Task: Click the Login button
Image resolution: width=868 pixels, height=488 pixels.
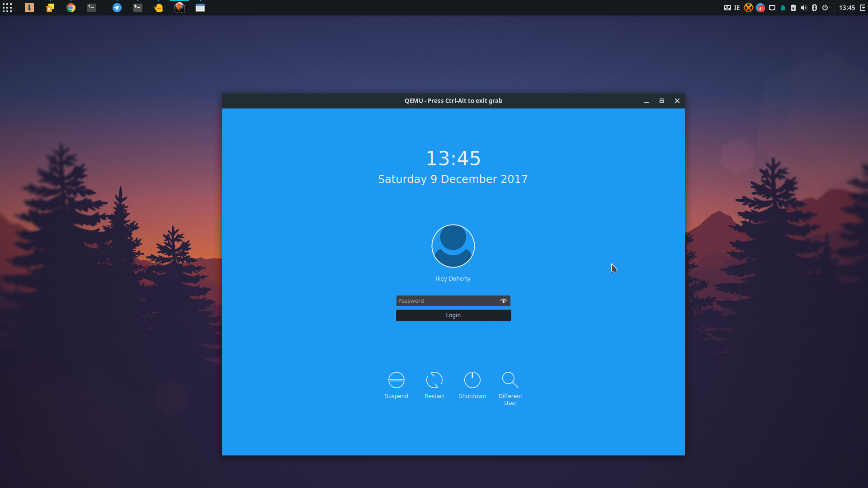Action: pos(453,315)
